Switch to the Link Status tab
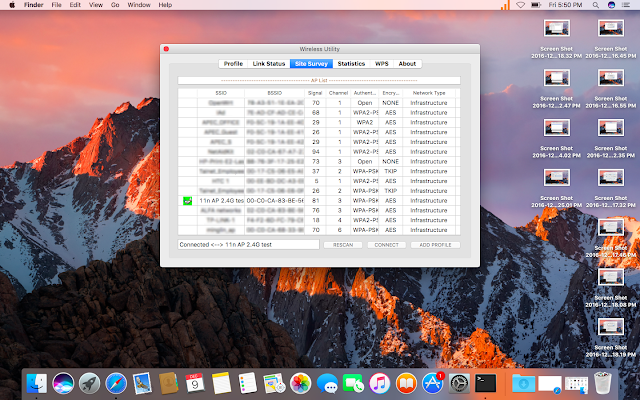Viewport: 640px width, 400px height. coord(269,63)
